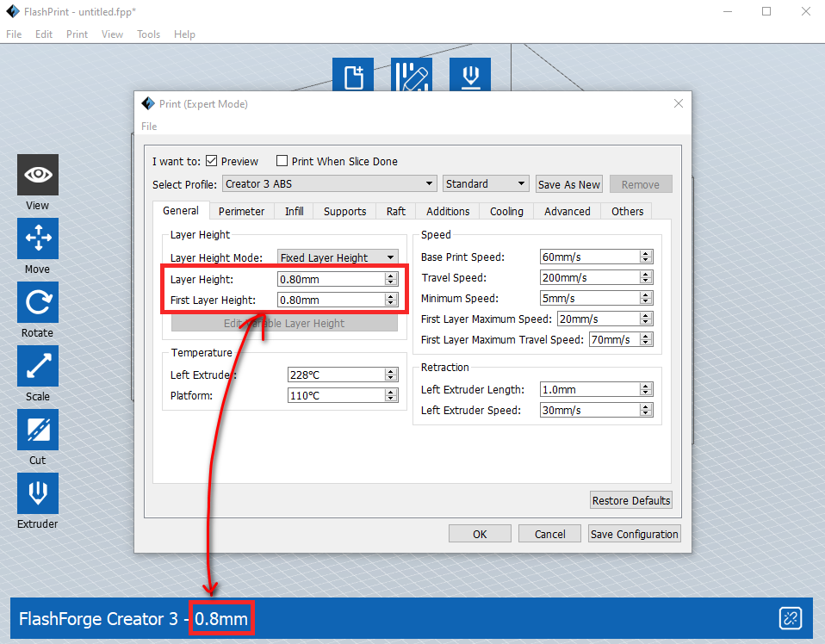Click the extruder Print icon in top toolbar

(x=470, y=75)
